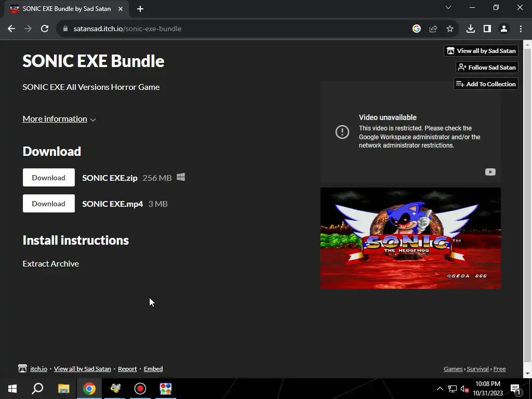Click the warning icon in unavailable video
This screenshot has height=399, width=532.
coord(342,131)
